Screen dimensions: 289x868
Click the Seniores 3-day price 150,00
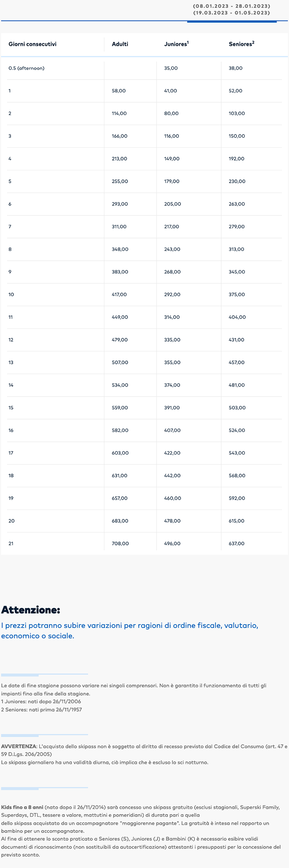[x=237, y=136]
